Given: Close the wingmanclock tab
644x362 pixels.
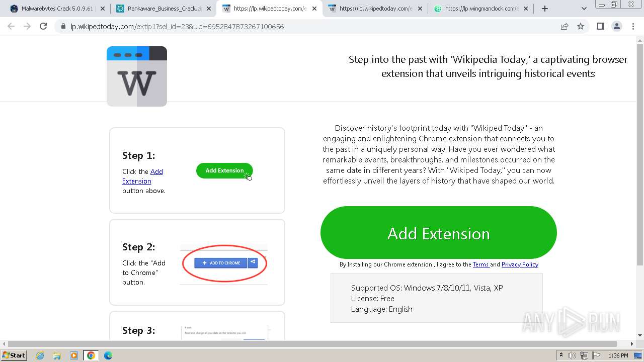Looking at the screenshot, I should point(525,9).
